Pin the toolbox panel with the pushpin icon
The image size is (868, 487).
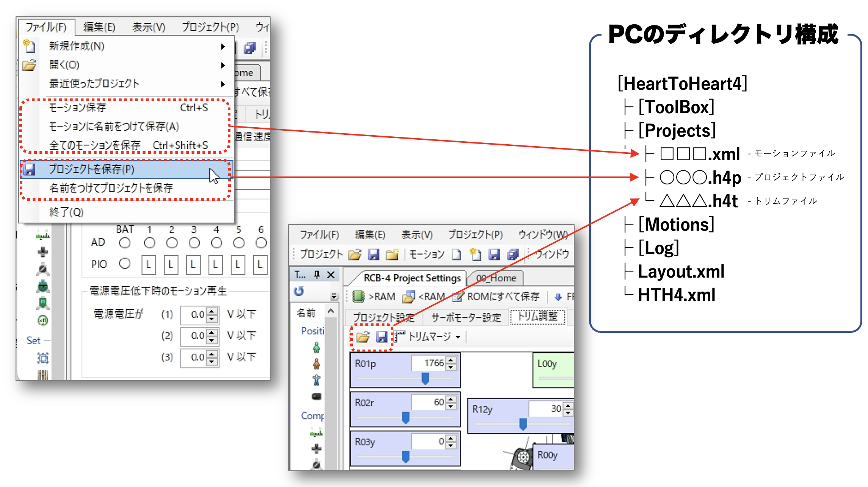pyautogui.click(x=317, y=275)
